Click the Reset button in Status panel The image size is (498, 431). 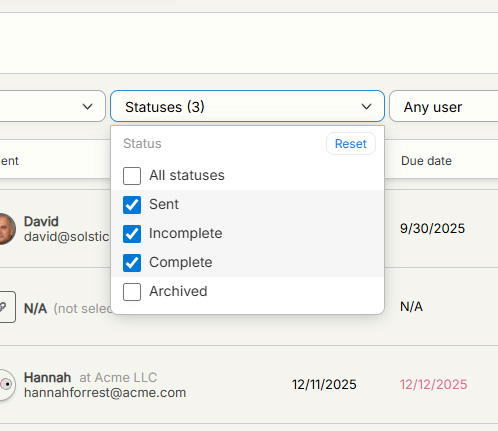[351, 144]
